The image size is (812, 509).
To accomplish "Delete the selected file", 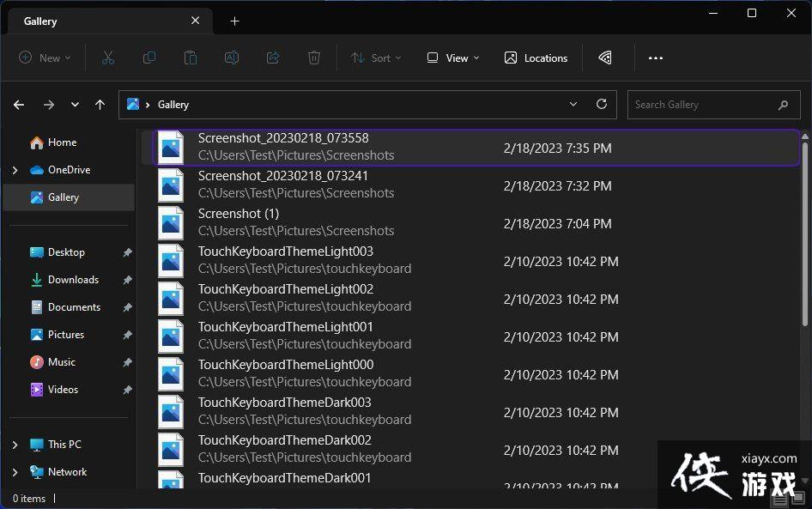I will point(314,58).
